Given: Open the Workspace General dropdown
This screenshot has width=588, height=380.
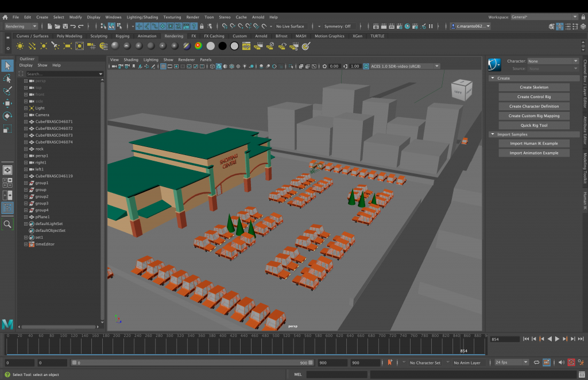Looking at the screenshot, I should tap(544, 17).
